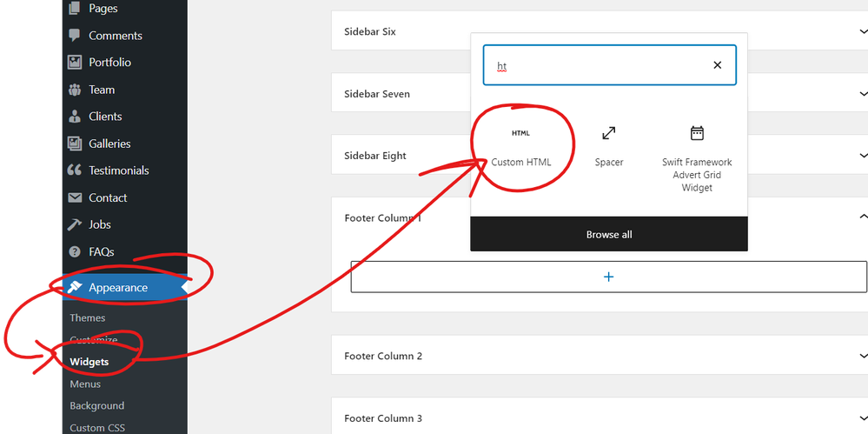Image resolution: width=868 pixels, height=434 pixels.
Task: Open Jobs hammer icon
Action: [74, 224]
